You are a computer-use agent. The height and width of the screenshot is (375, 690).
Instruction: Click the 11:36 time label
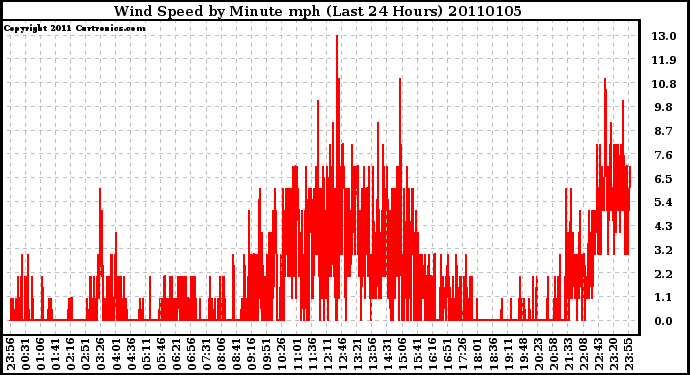(x=312, y=355)
